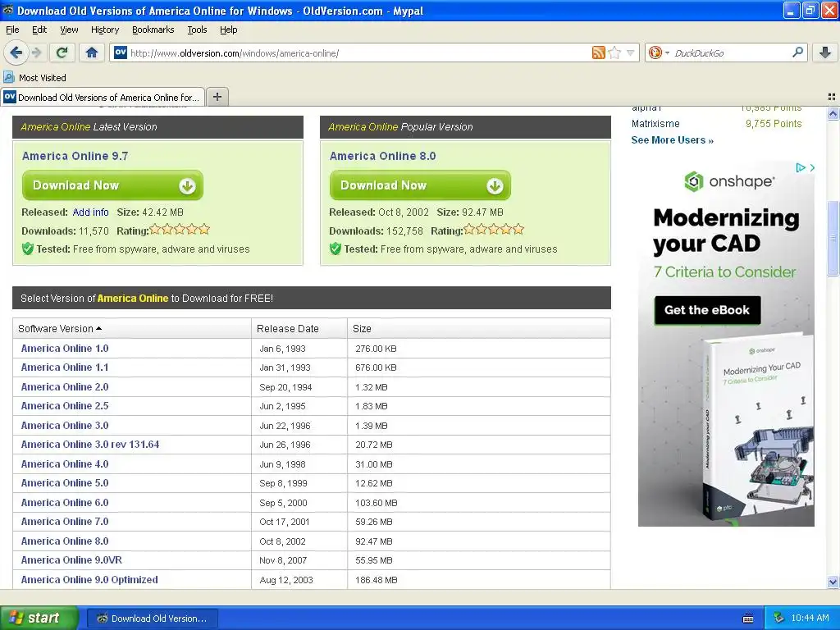Click the Download Old Version taskbar button
The image size is (840, 630).
[152, 619]
